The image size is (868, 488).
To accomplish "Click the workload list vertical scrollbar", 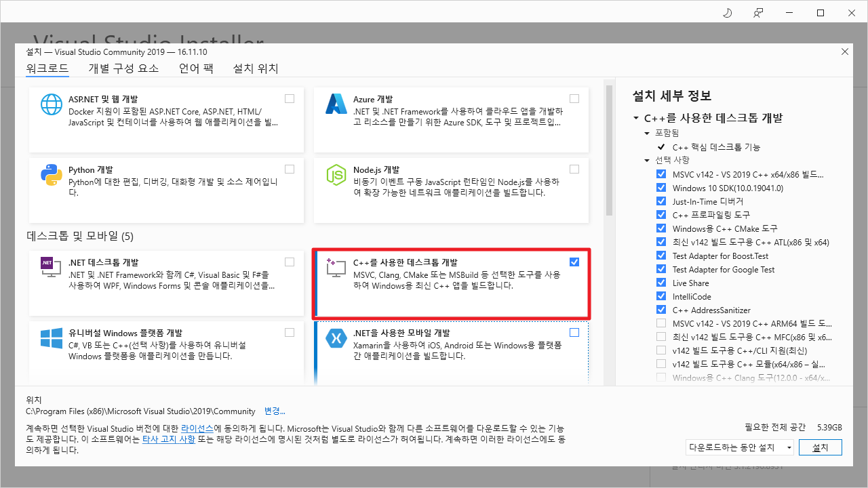I will (610, 149).
